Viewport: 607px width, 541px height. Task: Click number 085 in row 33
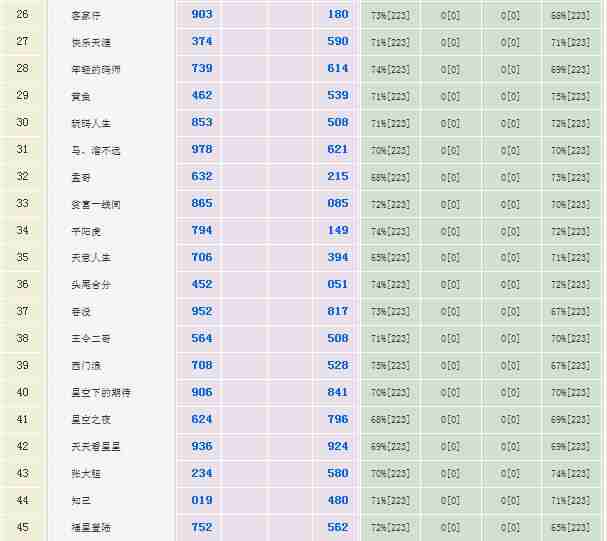338,204
